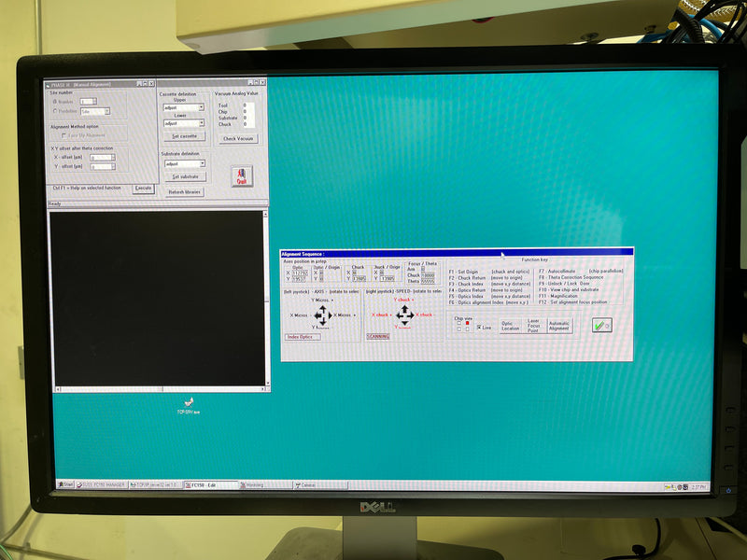Click the right joystick chuck arrows icon
This screenshot has height=560, width=747.
(x=404, y=315)
